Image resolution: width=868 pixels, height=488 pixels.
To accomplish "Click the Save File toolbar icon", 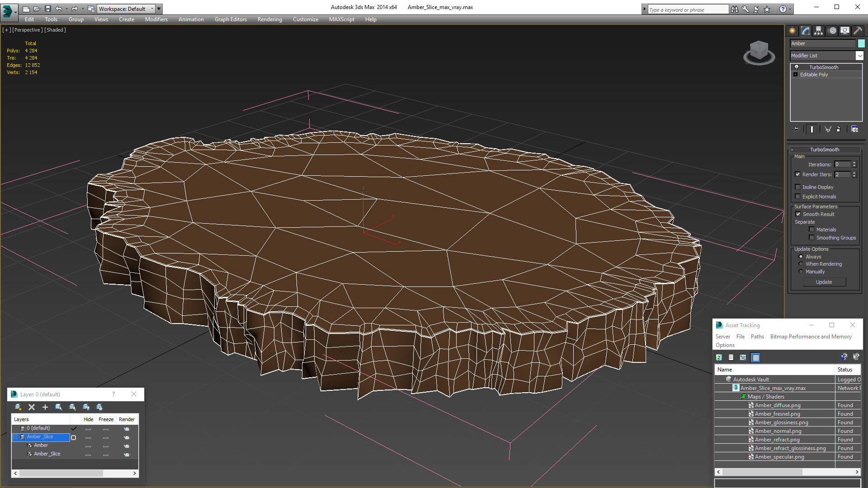I will (x=48, y=9).
